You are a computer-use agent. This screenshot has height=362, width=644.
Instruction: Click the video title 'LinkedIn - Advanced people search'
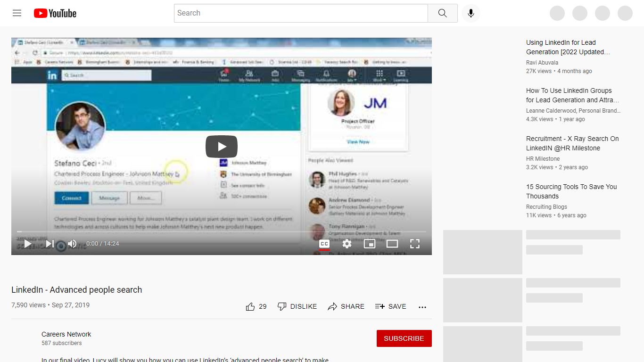(76, 290)
